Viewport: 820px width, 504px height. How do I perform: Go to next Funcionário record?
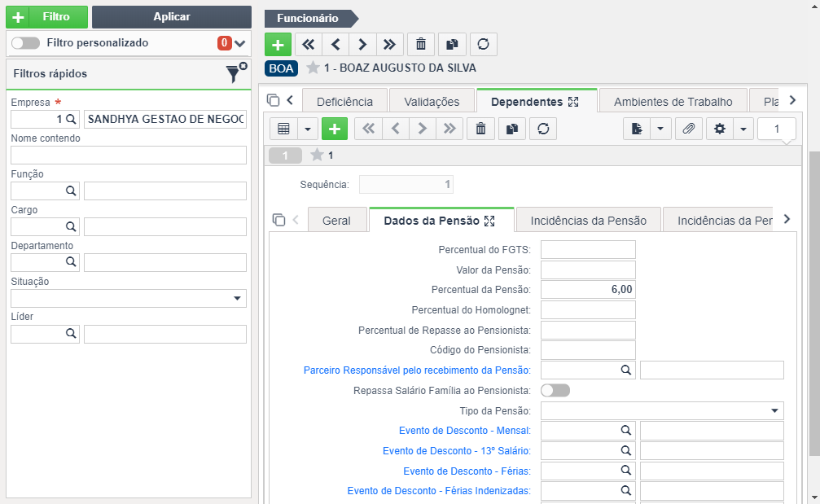(x=362, y=45)
